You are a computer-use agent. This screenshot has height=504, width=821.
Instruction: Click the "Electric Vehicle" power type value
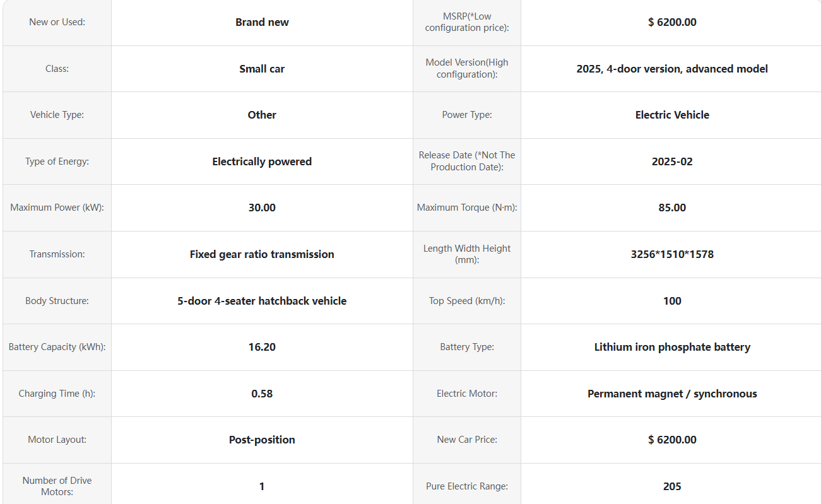tap(672, 115)
